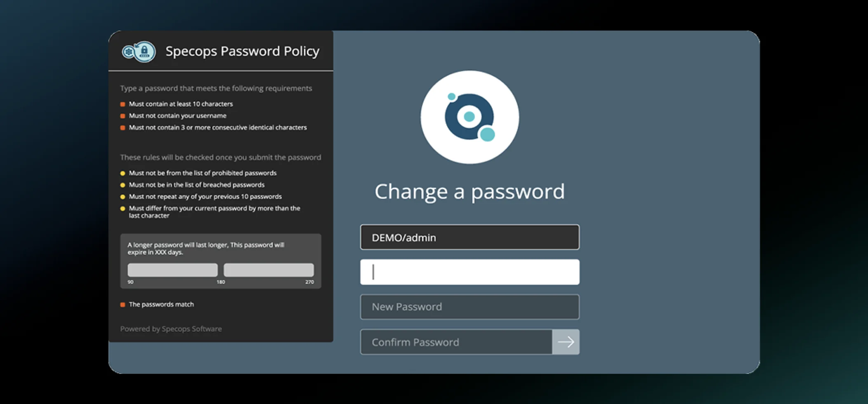Click the DEMO/admin username field
The width and height of the screenshot is (868, 404).
(470, 237)
